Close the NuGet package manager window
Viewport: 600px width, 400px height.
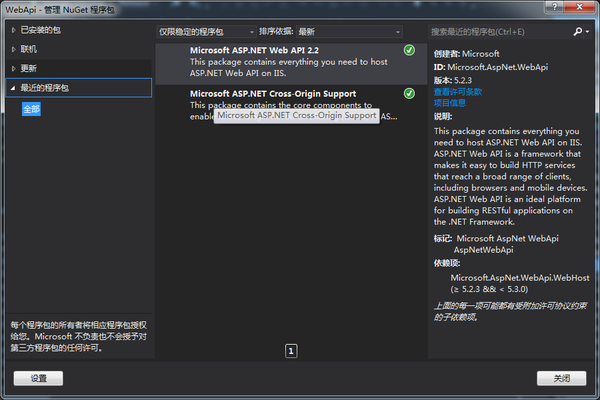pyautogui.click(x=580, y=6)
